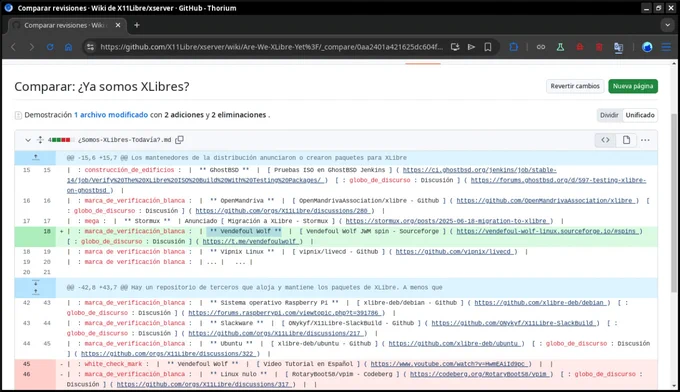Open the browser home page
The image size is (680, 392).
(x=69, y=47)
